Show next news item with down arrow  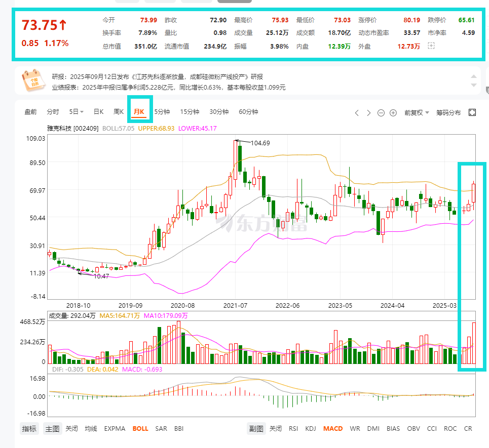pos(473,85)
